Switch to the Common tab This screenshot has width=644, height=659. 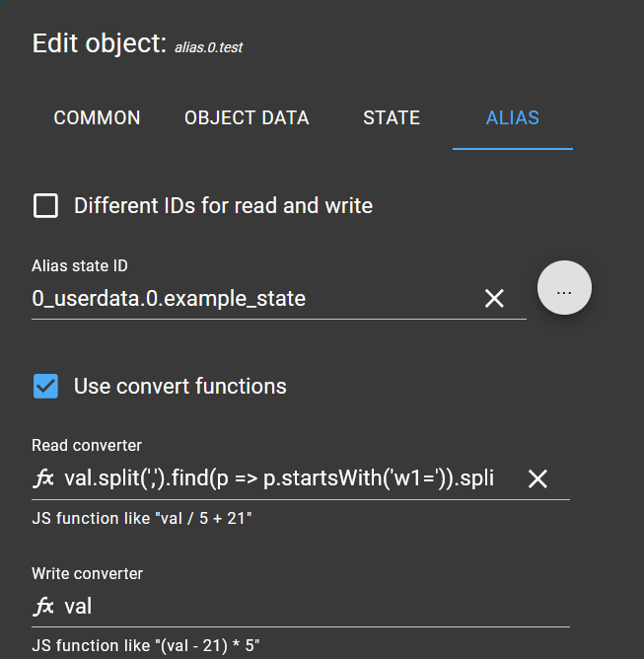[x=97, y=117]
